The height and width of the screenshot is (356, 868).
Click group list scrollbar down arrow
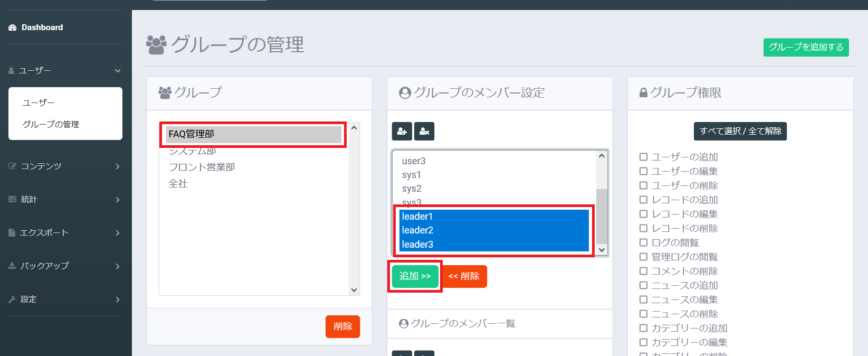click(354, 290)
